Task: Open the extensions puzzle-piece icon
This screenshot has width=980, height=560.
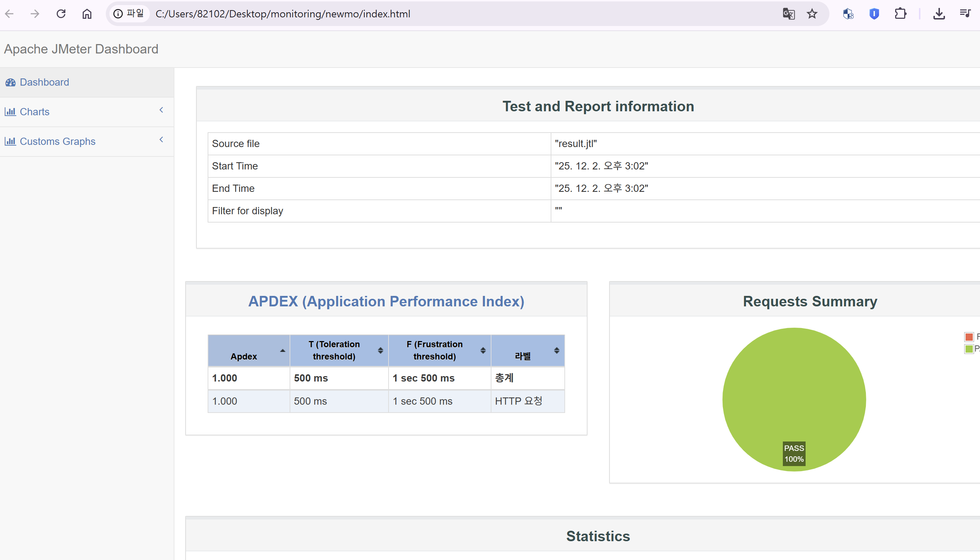Action: tap(900, 14)
